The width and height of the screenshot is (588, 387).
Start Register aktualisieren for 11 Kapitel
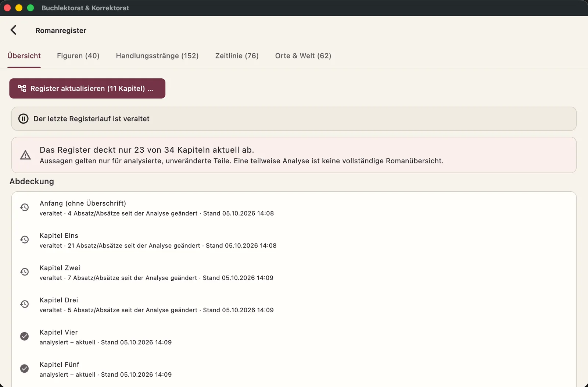(x=87, y=88)
